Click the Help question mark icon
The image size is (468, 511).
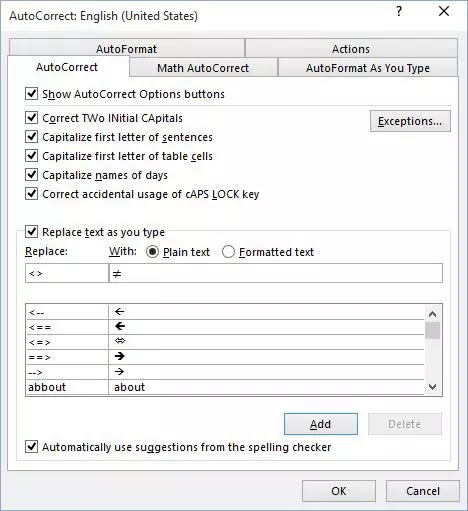tap(399, 12)
